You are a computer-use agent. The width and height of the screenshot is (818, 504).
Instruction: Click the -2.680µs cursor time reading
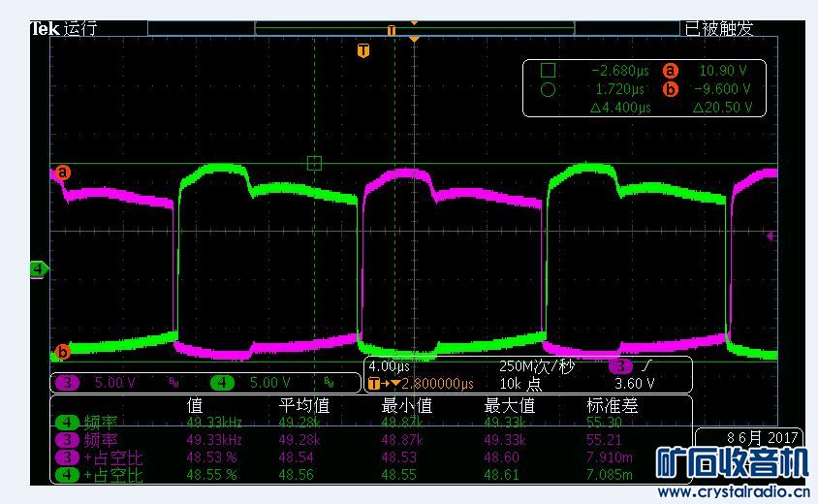(x=619, y=71)
